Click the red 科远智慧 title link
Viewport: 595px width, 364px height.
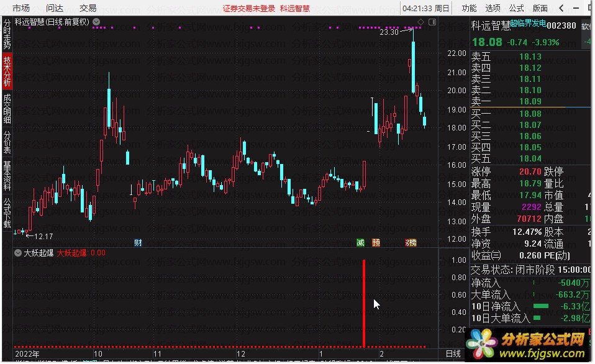(295, 8)
